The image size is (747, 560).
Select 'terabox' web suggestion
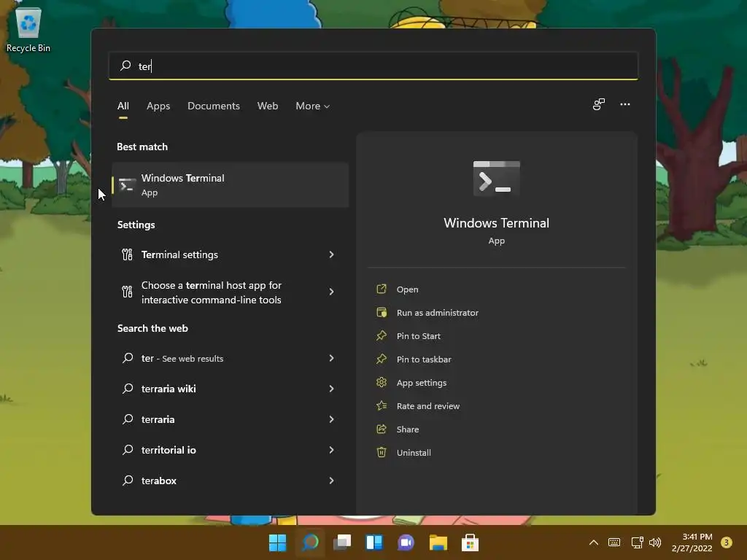[230, 481]
